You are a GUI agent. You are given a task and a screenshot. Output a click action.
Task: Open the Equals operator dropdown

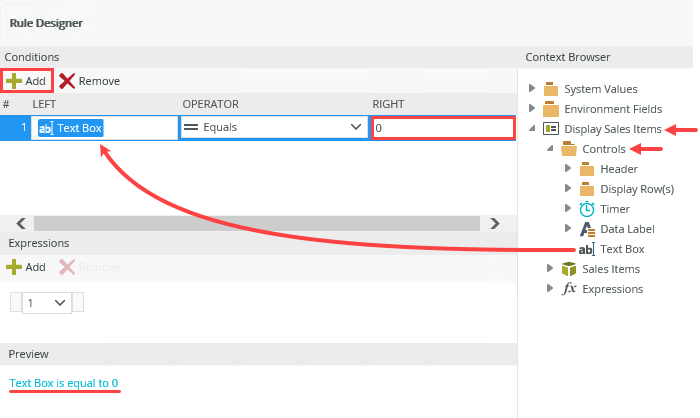point(356,127)
